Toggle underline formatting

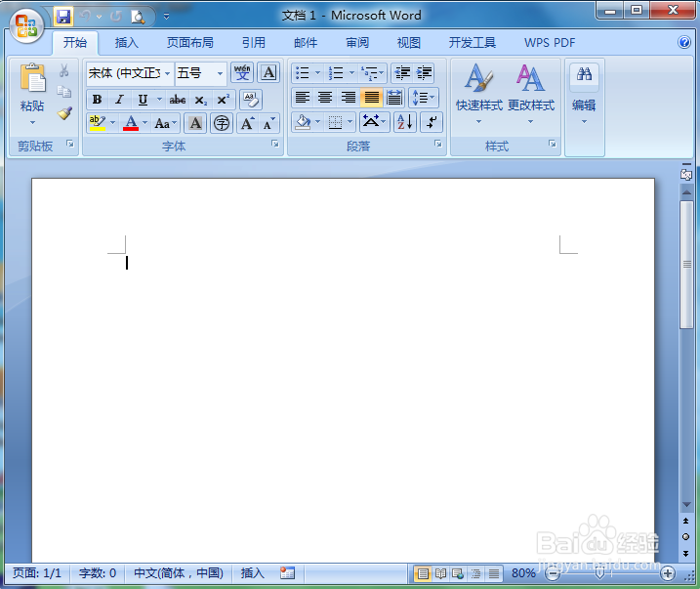coord(143,100)
